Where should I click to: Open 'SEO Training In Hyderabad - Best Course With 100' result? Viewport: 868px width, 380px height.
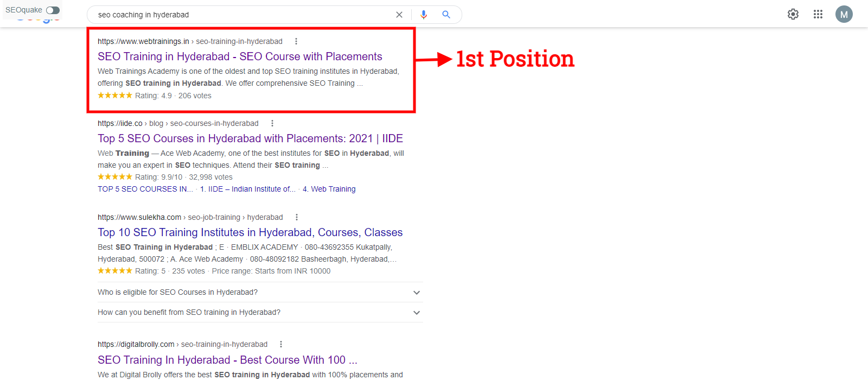click(227, 360)
